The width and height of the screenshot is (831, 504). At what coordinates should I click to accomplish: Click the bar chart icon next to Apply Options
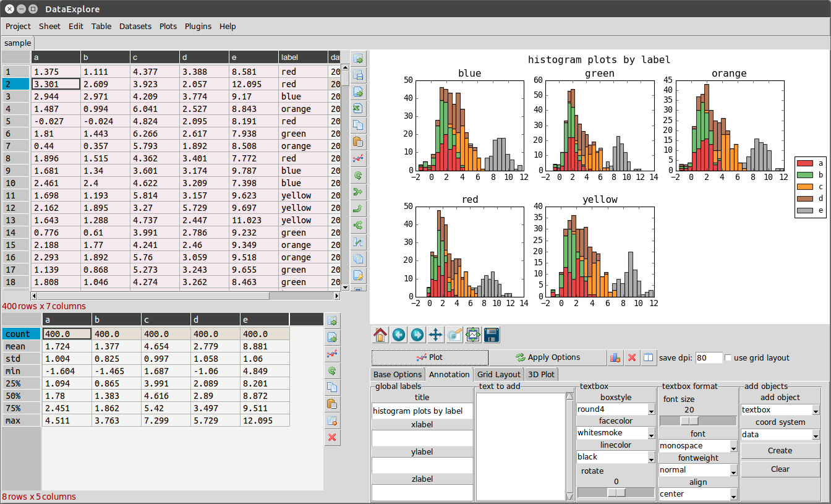615,357
